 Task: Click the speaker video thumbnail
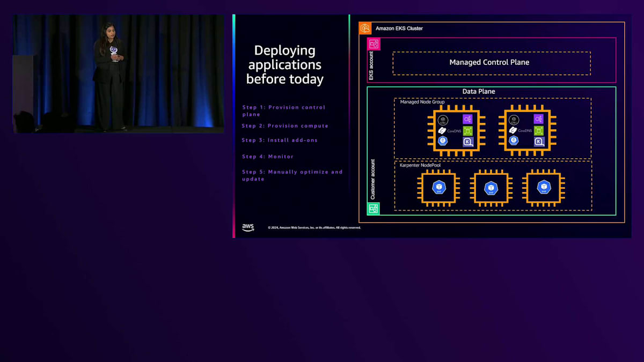point(119,74)
